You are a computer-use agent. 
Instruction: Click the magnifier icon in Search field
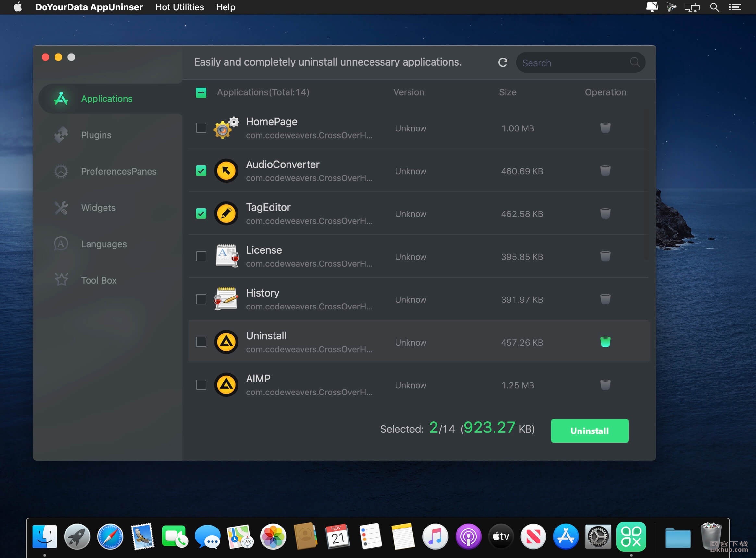coord(635,62)
